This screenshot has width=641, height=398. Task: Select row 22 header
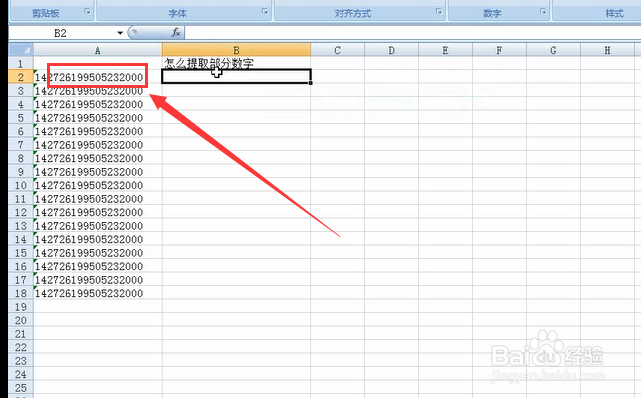(x=21, y=347)
